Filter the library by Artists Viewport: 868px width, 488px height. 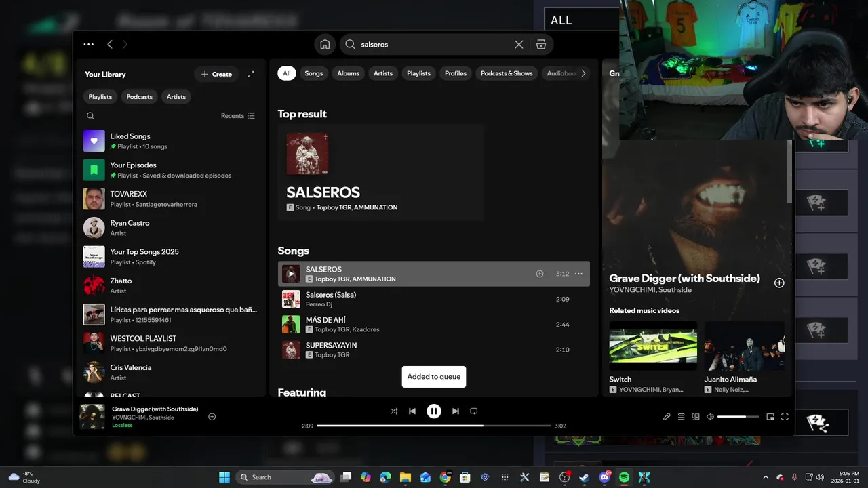coord(176,97)
